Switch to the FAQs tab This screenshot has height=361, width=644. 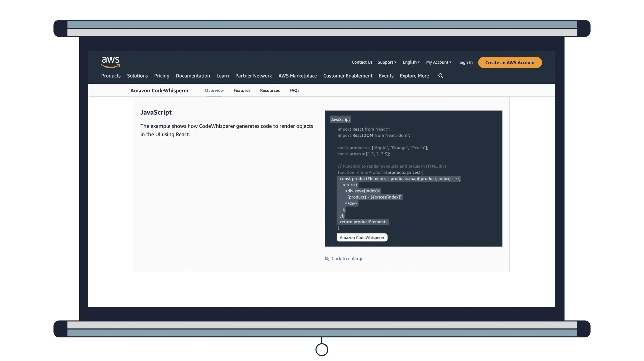(294, 91)
